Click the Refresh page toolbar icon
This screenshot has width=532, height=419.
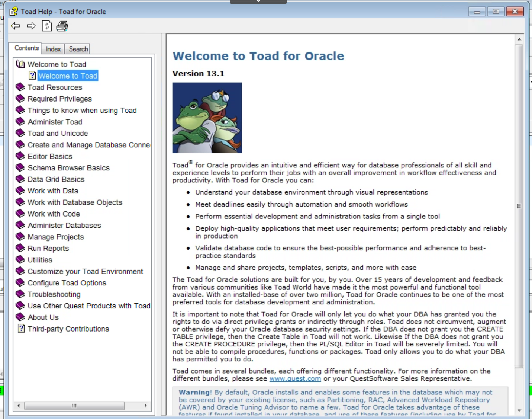point(47,26)
